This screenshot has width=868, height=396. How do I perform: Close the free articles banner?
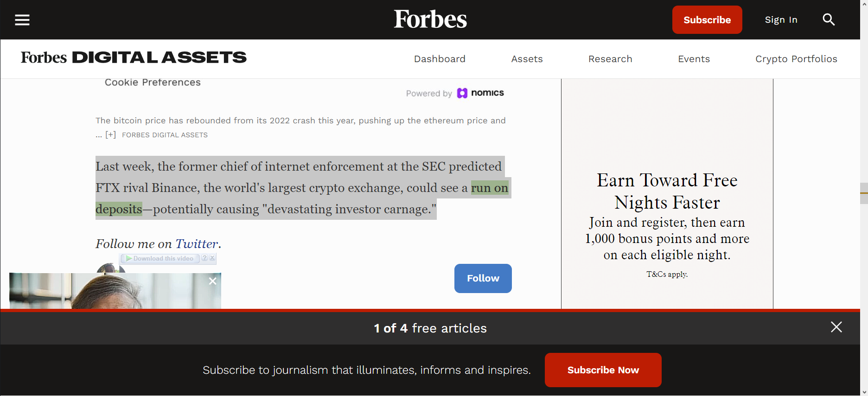pos(836,327)
